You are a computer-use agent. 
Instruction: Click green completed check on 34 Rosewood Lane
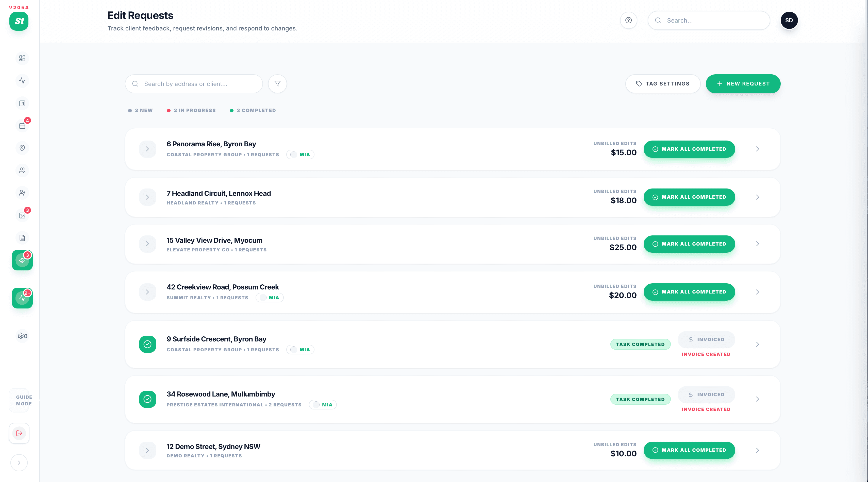[148, 399]
